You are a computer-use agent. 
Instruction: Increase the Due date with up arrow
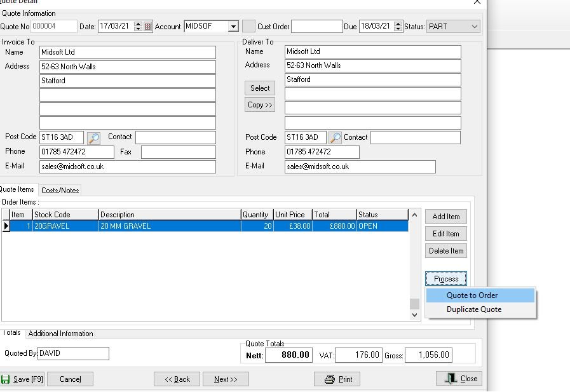coord(398,24)
